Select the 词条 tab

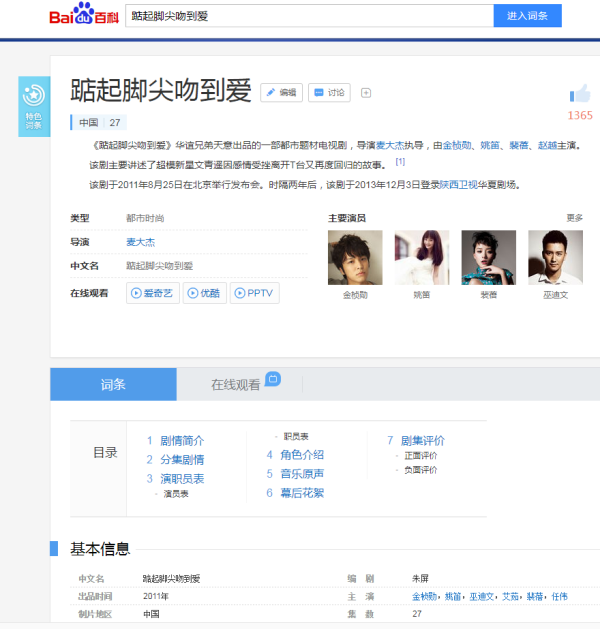pos(113,384)
